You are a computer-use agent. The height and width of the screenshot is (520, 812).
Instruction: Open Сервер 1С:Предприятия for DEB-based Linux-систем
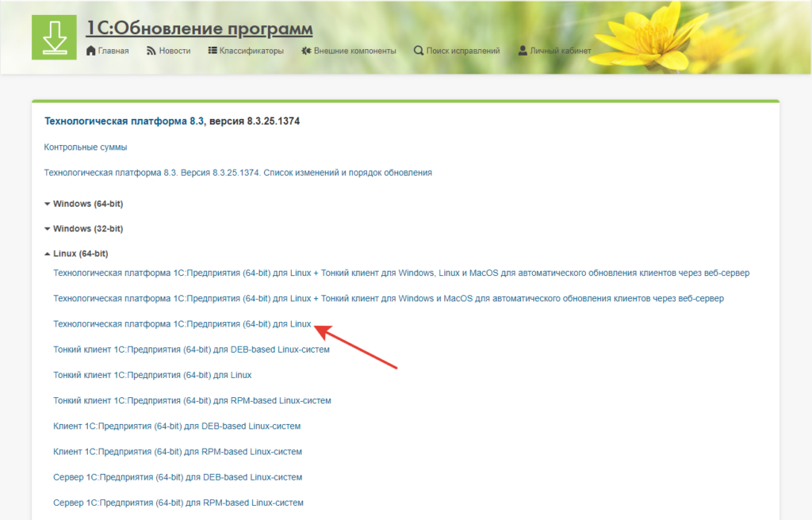point(178,477)
